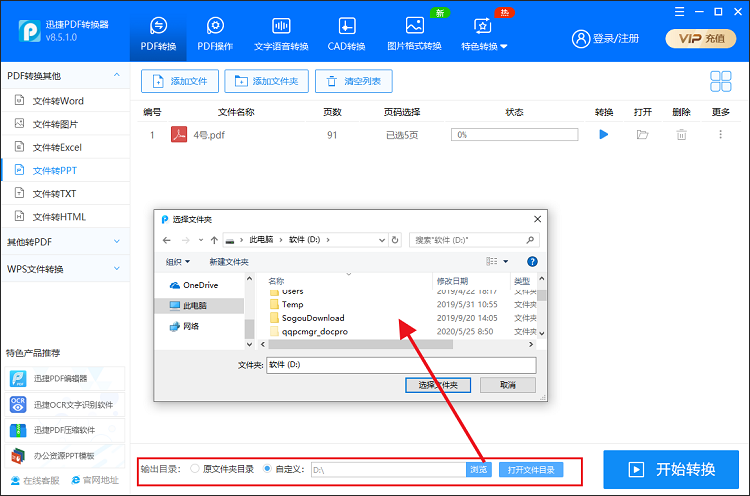Image resolution: width=750 pixels, height=496 pixels.
Task: Open more options three-dot icon
Action: click(720, 135)
